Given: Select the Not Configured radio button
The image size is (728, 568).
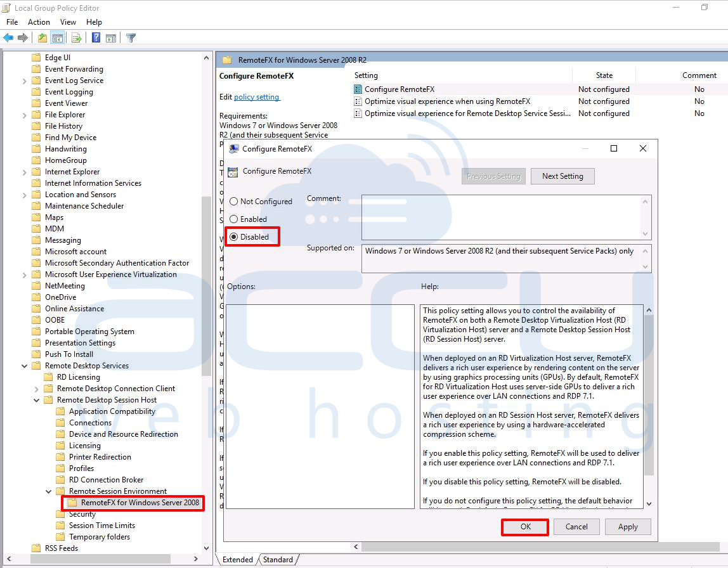Looking at the screenshot, I should tap(233, 202).
